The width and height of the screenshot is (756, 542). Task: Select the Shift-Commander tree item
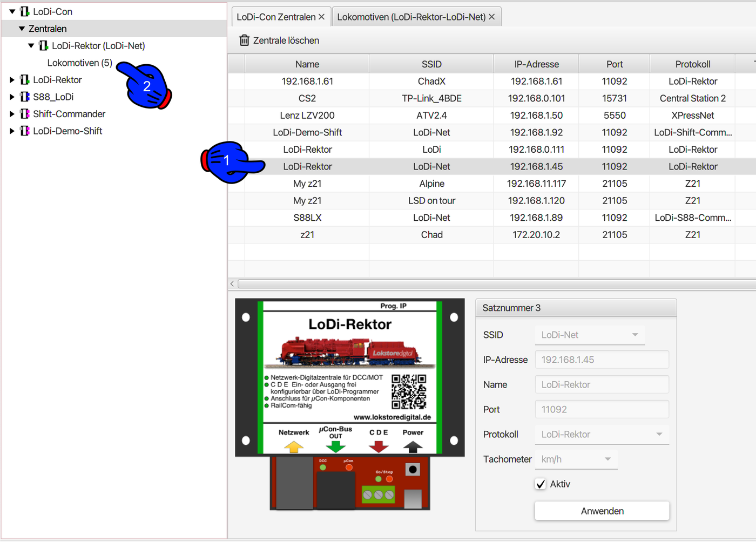69,114
